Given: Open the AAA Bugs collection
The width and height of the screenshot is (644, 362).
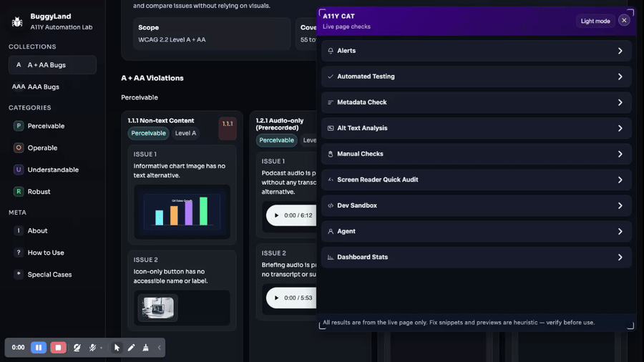Looking at the screenshot, I should (x=43, y=87).
